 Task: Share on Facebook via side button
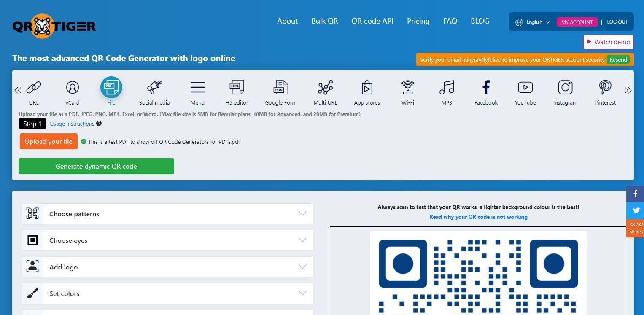(x=635, y=194)
